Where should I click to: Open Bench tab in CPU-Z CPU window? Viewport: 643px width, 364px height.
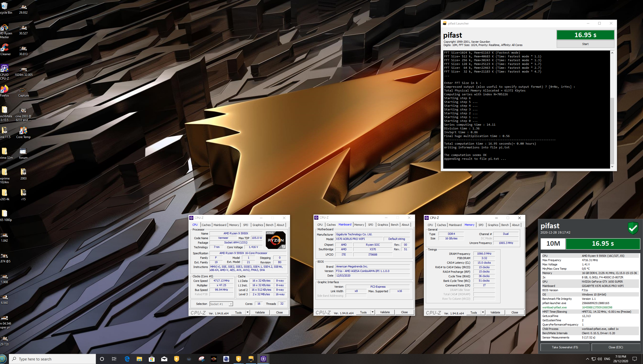coord(269,225)
